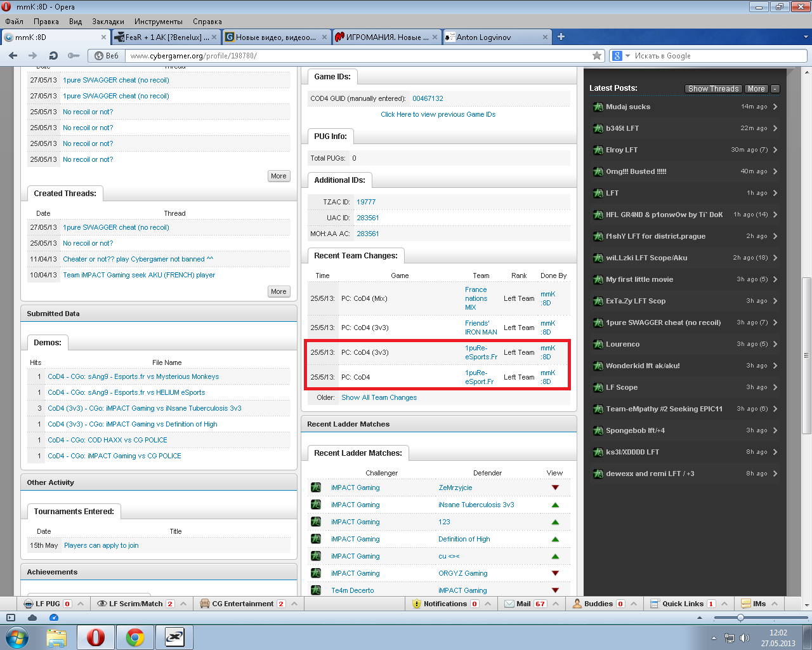The width and height of the screenshot is (812, 650).
Task: Click the address bar URL field
Action: (358, 56)
